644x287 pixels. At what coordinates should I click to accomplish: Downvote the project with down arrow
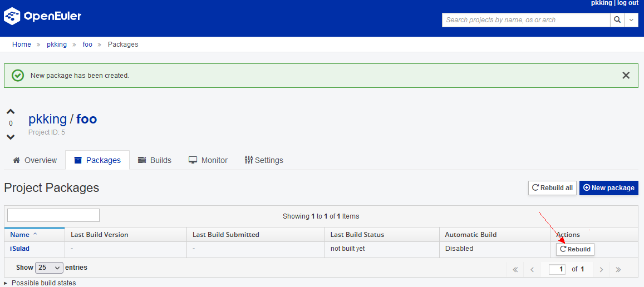click(11, 137)
